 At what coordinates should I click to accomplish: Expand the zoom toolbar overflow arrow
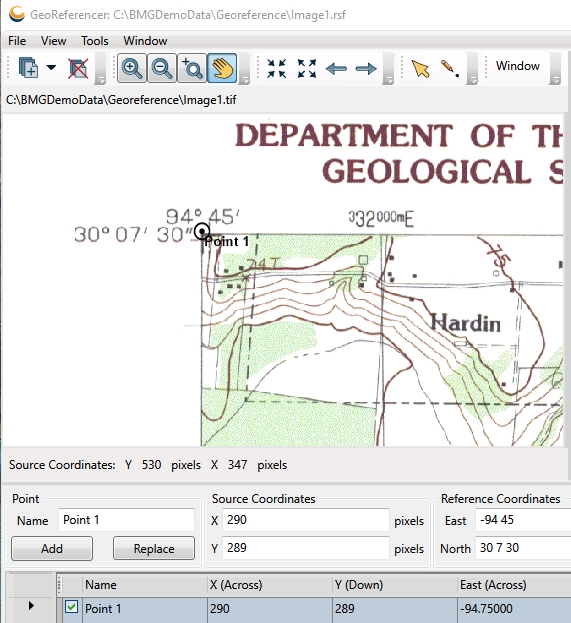point(245,80)
